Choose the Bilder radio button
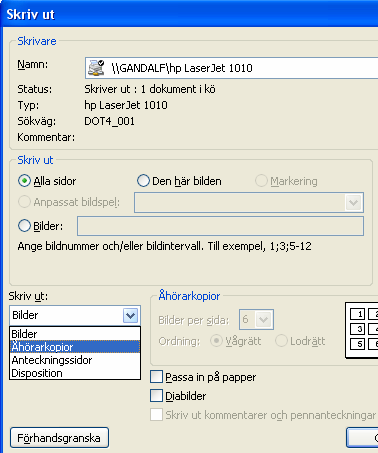378x453 pixels. pyautogui.click(x=24, y=226)
